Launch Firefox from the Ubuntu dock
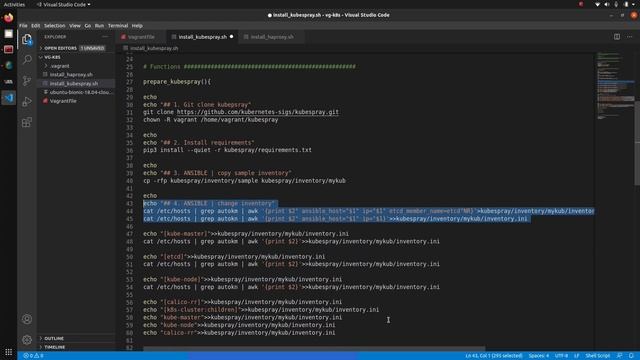The image size is (640, 360). (9, 18)
